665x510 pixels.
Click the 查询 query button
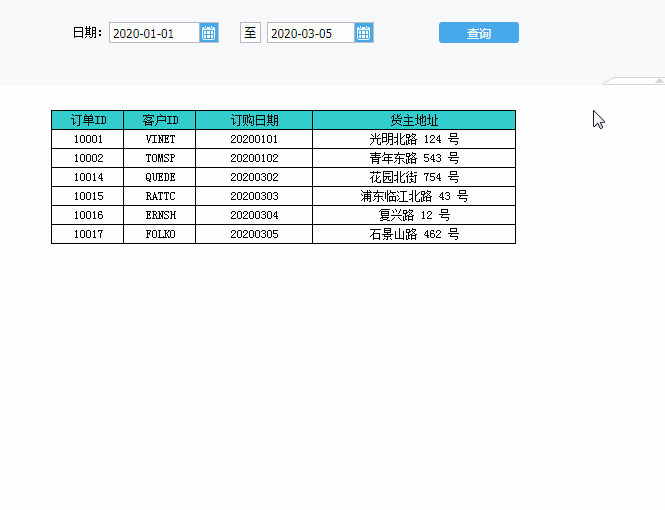tap(479, 33)
